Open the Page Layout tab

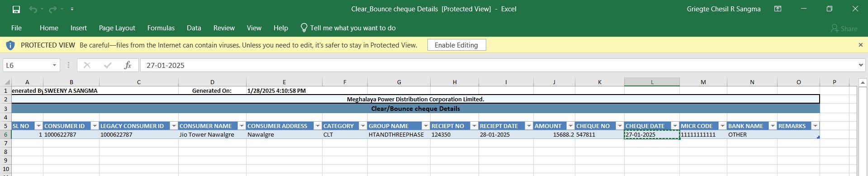click(117, 28)
